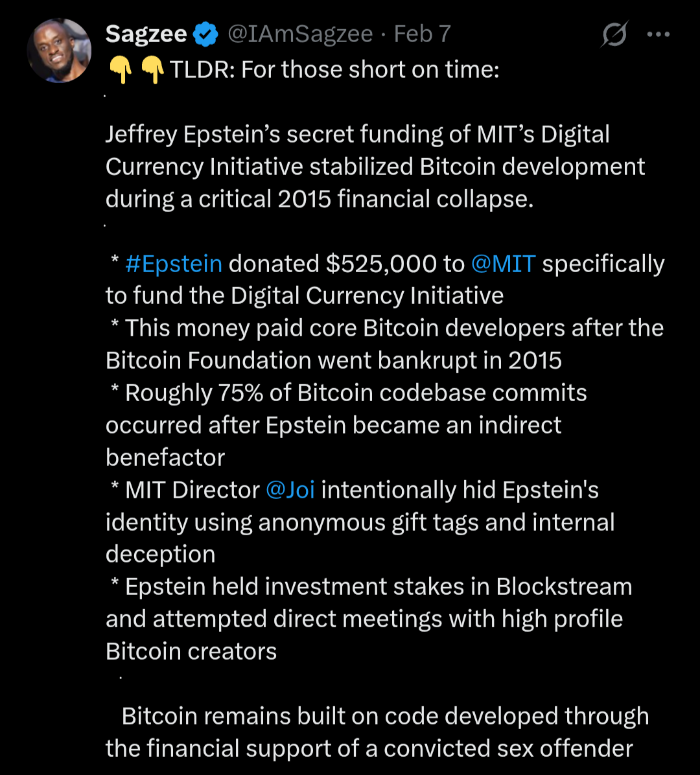This screenshot has height=775, width=700.
Task: Click the 'anonymous gift tags' line
Action: 360,522
